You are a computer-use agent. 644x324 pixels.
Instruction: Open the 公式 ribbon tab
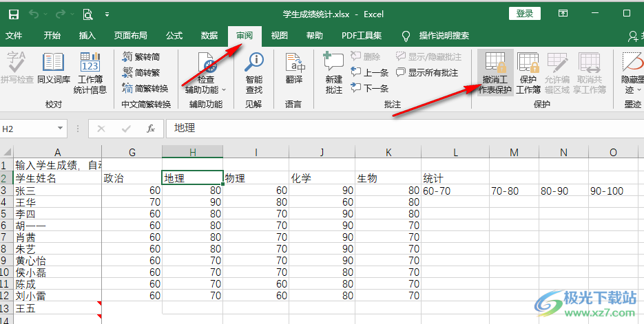click(x=174, y=36)
